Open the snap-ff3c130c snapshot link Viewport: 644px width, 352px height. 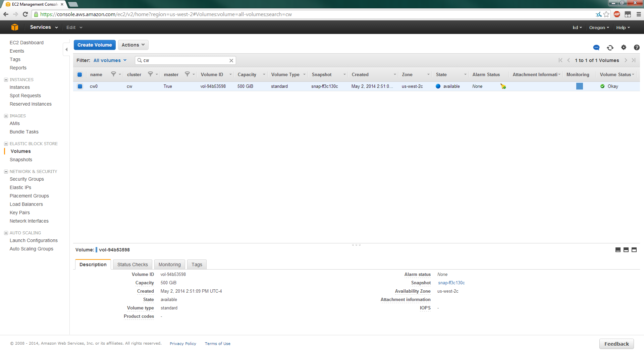(451, 283)
